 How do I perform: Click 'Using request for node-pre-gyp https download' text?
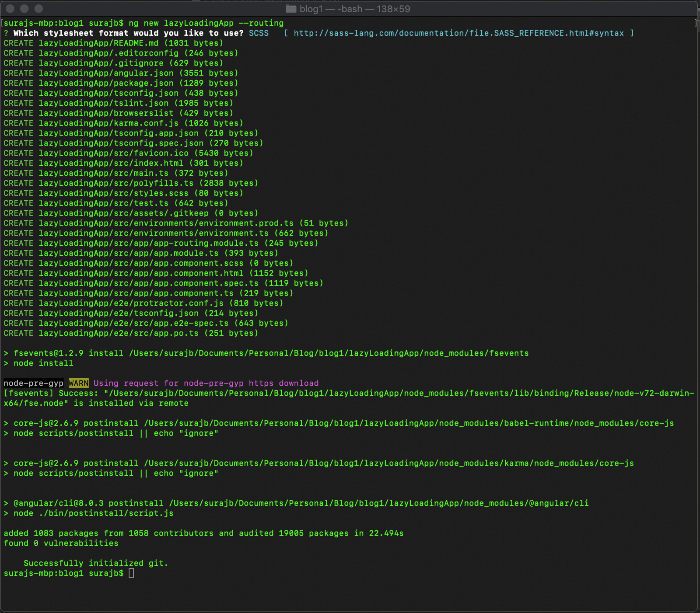tap(206, 384)
